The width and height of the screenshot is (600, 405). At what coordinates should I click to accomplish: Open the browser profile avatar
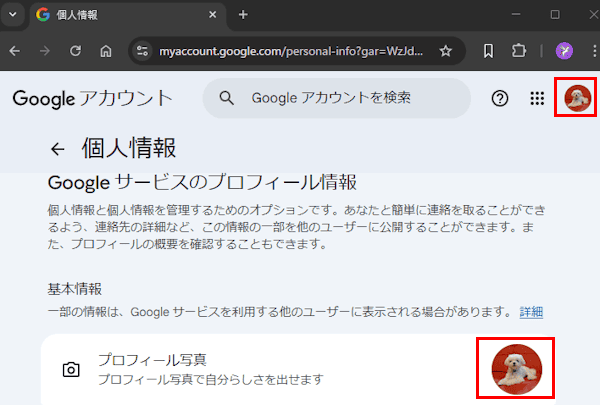pyautogui.click(x=564, y=51)
